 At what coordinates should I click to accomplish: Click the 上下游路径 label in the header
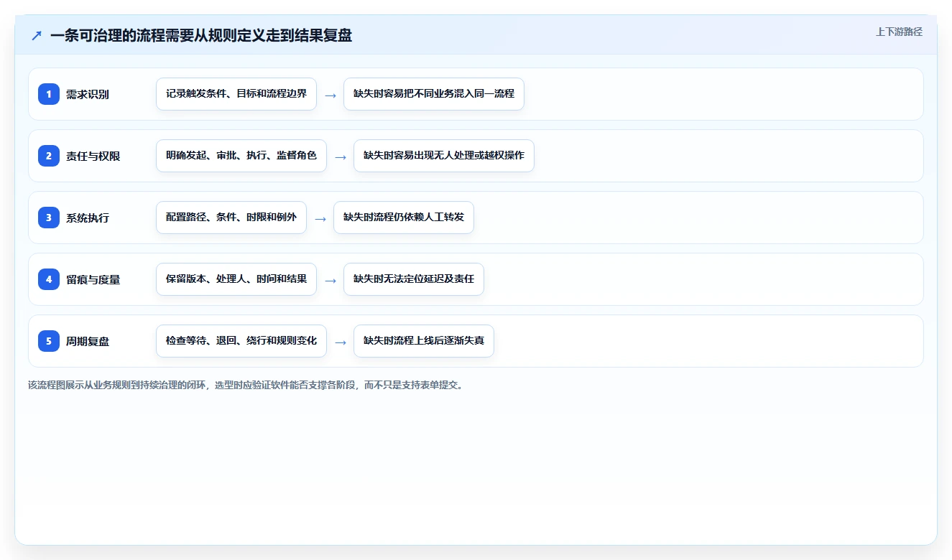coord(899,32)
